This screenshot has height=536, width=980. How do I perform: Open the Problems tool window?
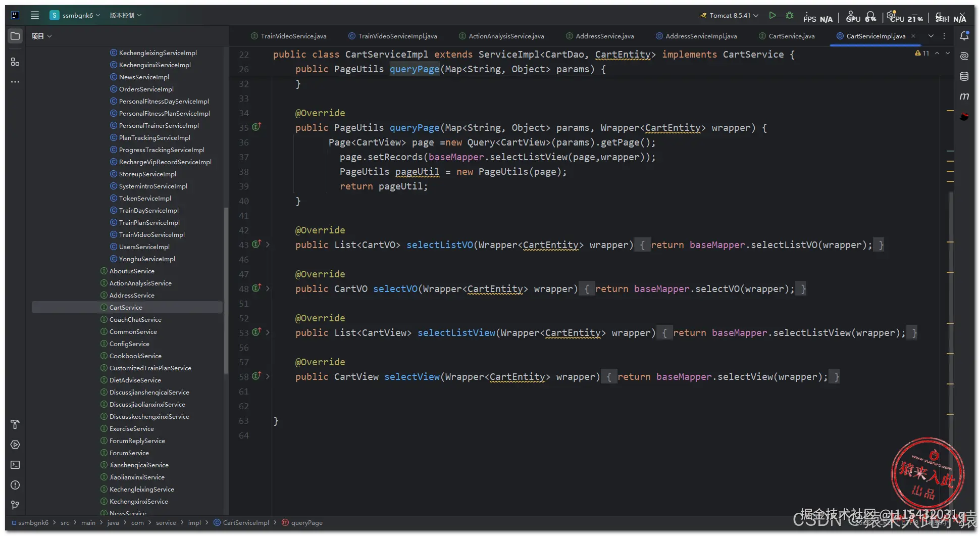tap(15, 485)
